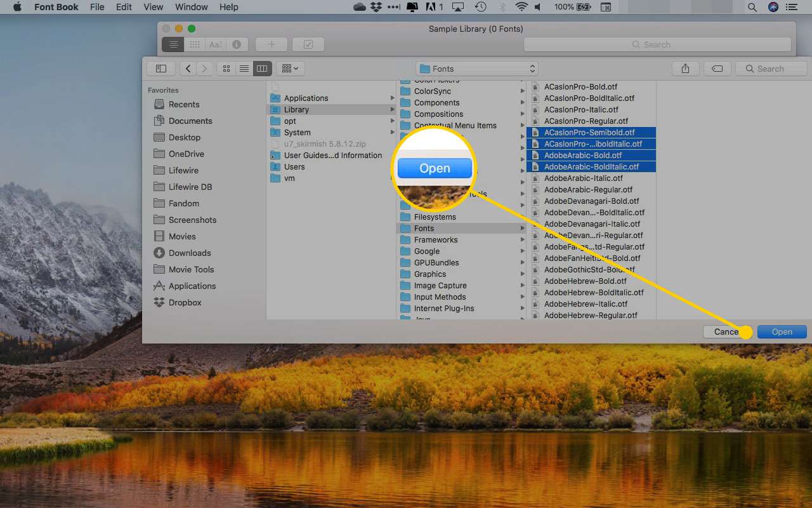
Task: Click the enable/disable font checkbox button
Action: pos(308,44)
